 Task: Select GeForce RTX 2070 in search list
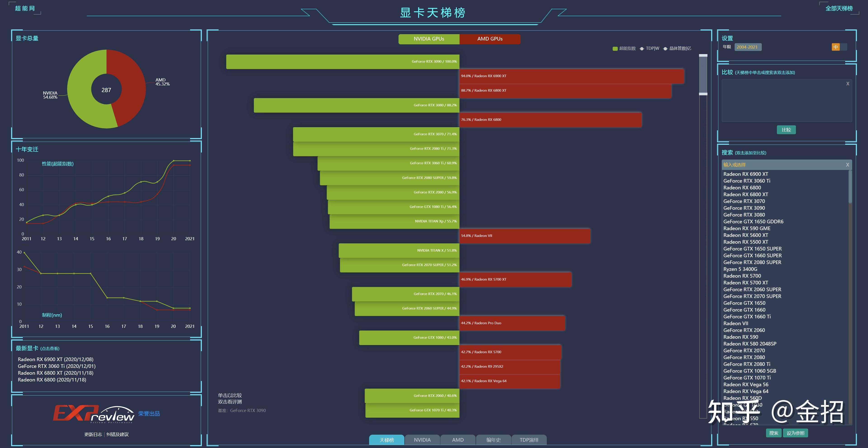tap(744, 350)
